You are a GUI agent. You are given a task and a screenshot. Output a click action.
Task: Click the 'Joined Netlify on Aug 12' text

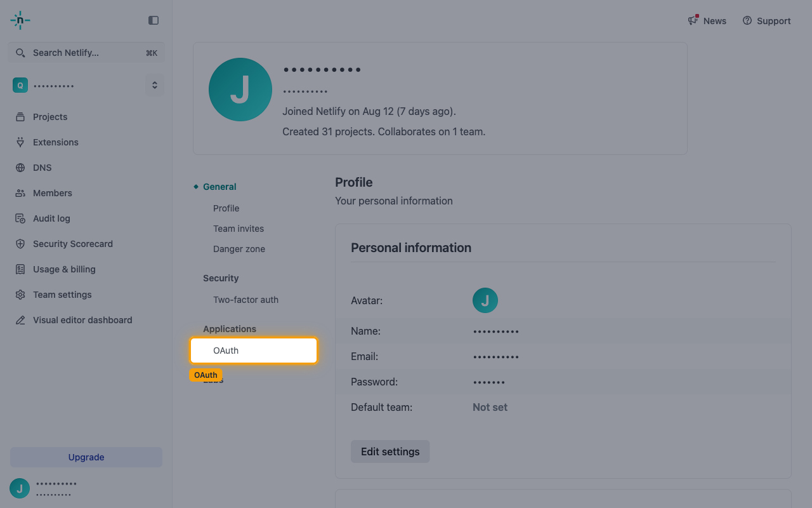[x=369, y=111]
